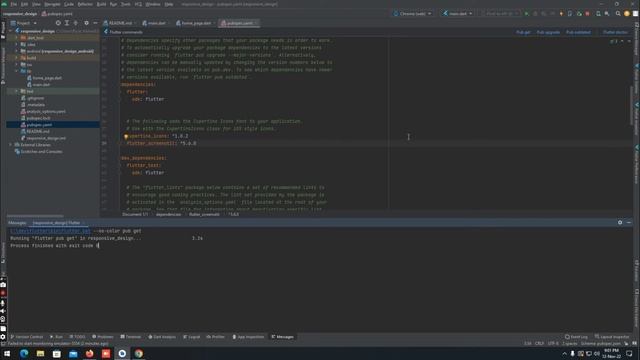Viewport: 640px width, 360px height.
Task: Open Search Everywhere magnifier icon
Action: click(x=618, y=13)
